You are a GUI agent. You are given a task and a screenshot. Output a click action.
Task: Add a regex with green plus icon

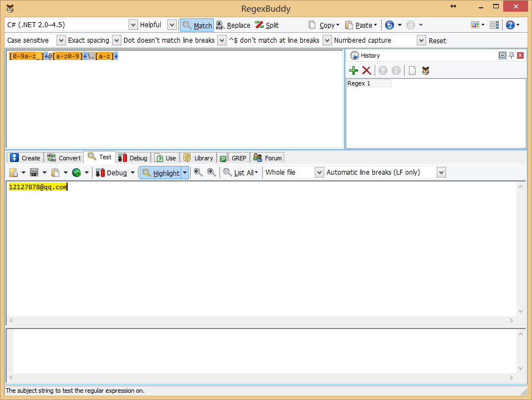[354, 70]
